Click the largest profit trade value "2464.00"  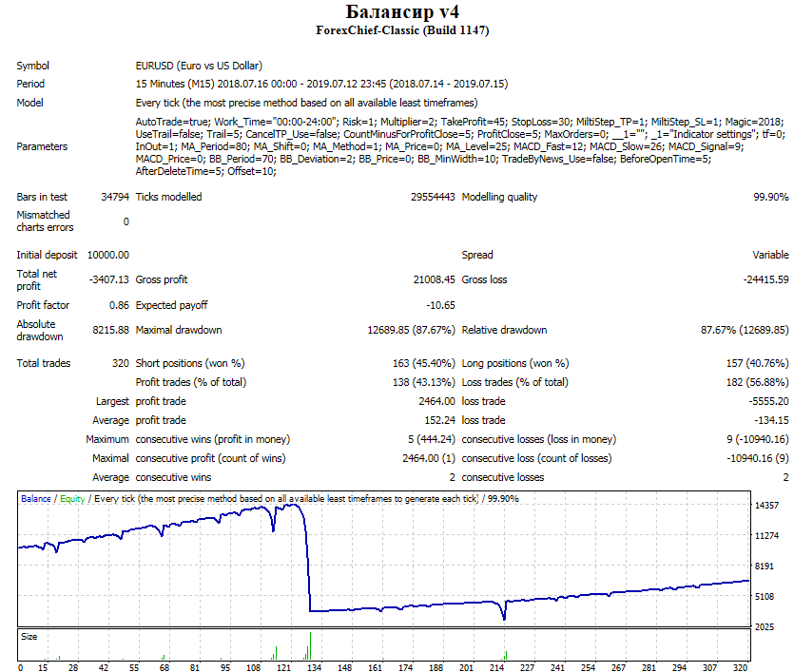[x=436, y=401]
